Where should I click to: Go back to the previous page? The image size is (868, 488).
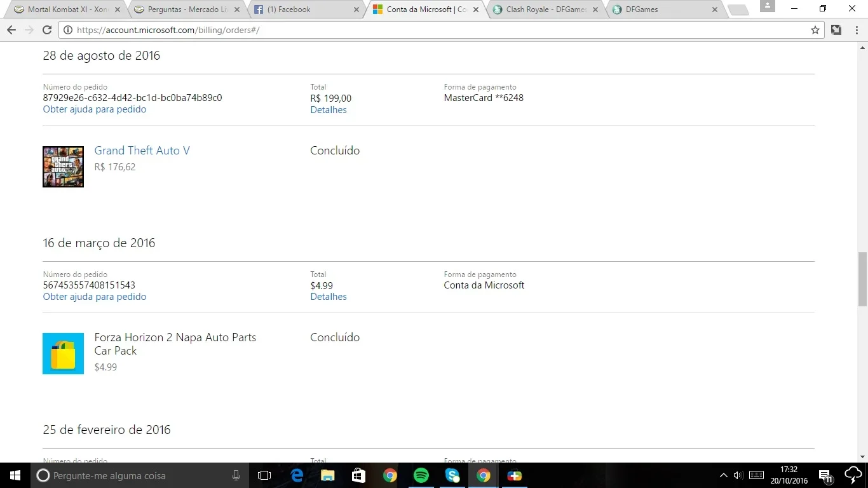(x=11, y=30)
